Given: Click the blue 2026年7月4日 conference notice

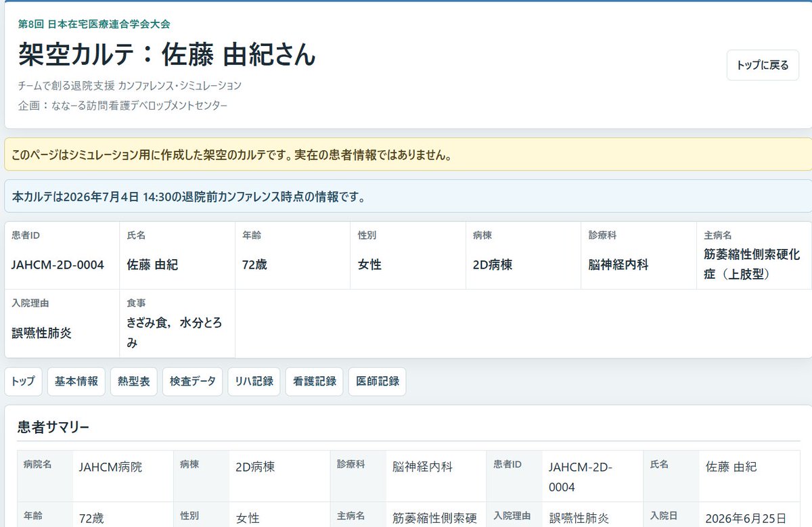Looking at the screenshot, I should click(x=408, y=197).
